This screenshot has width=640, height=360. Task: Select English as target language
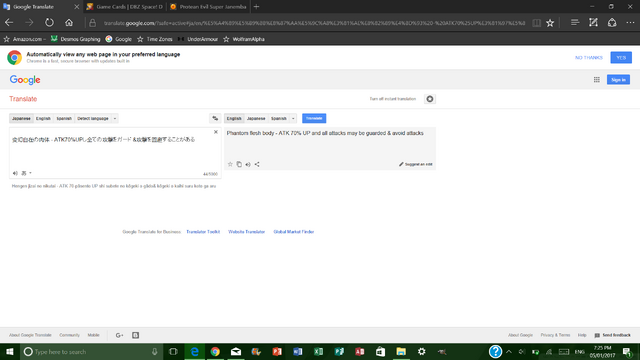click(x=234, y=118)
